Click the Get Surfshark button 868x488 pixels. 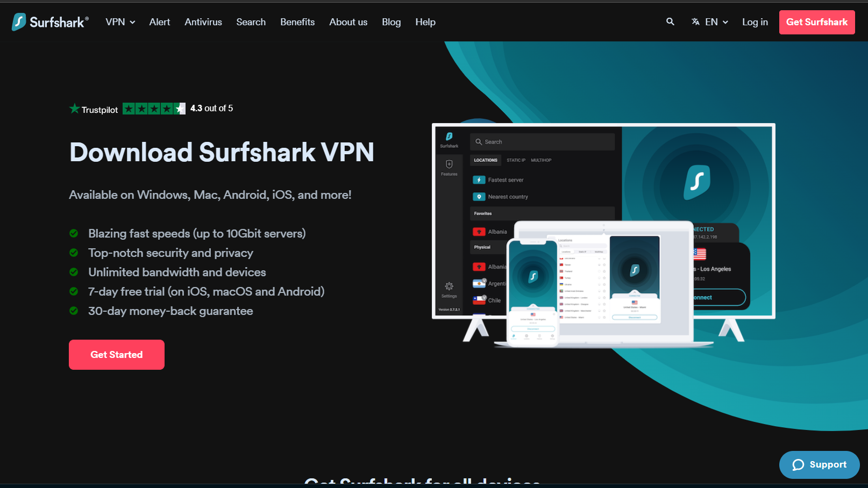pos(817,22)
